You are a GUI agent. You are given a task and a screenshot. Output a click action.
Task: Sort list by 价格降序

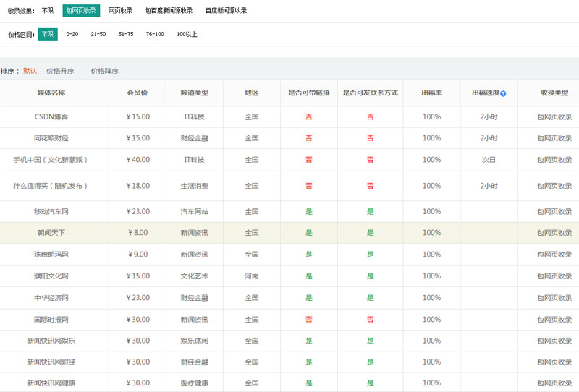105,71
